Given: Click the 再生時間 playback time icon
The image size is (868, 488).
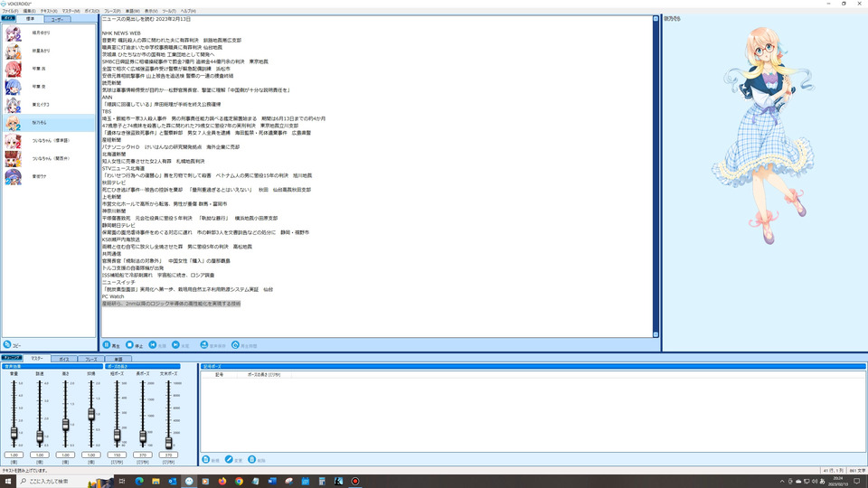Looking at the screenshot, I should pyautogui.click(x=235, y=344).
